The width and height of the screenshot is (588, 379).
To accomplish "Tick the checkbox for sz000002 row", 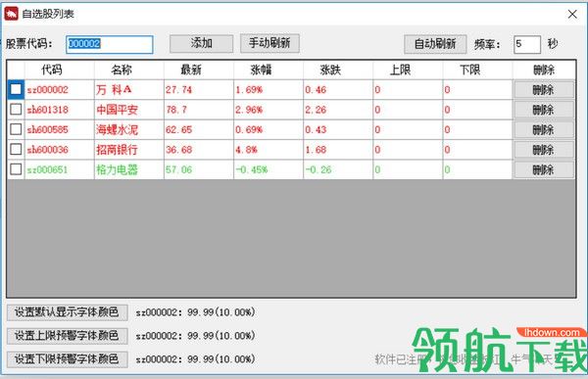I will 16,89.
